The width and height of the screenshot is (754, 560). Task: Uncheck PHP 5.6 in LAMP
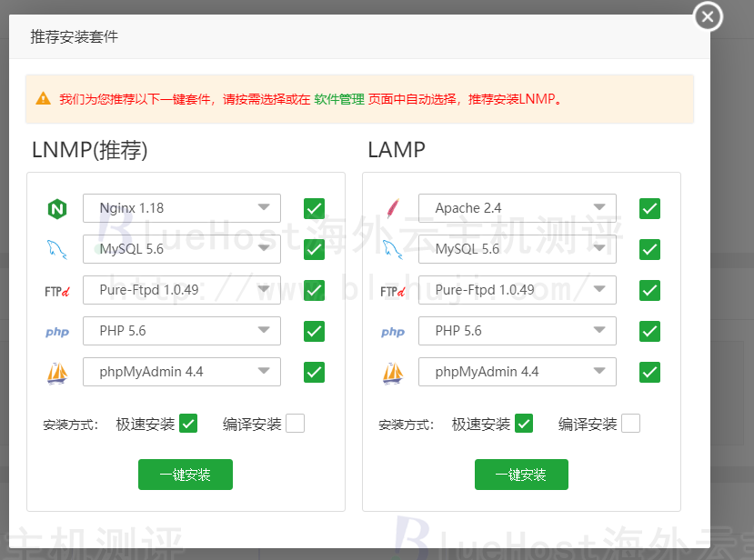[x=649, y=331]
